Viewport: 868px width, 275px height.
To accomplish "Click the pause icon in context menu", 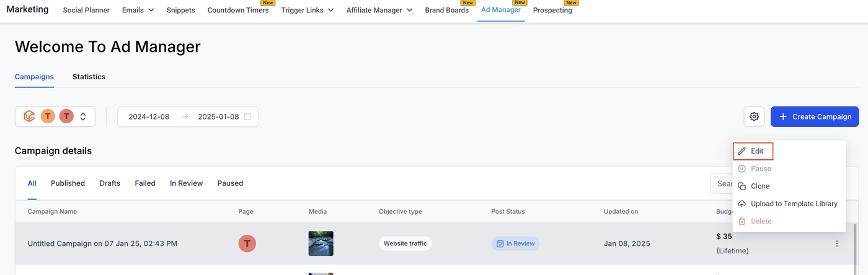I will pos(742,168).
